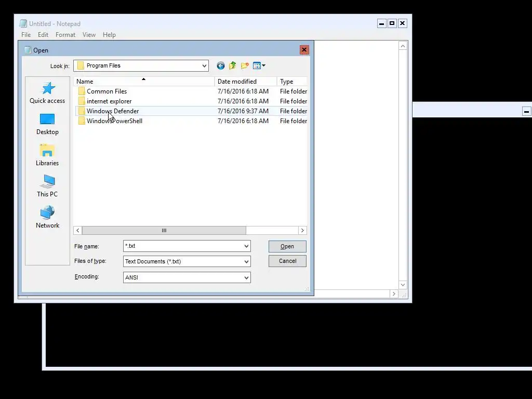The image size is (532, 399).
Task: Sort by the Type column header
Action: coord(292,82)
